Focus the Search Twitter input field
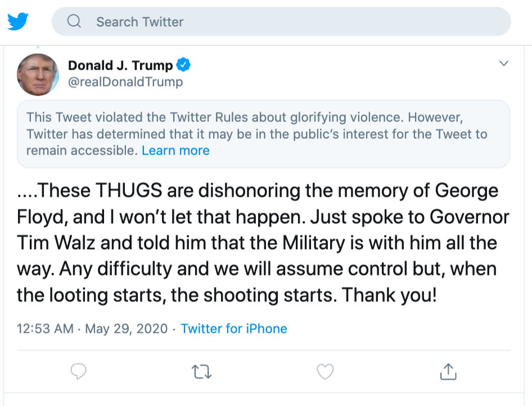The width and height of the screenshot is (532, 406). 281,22
